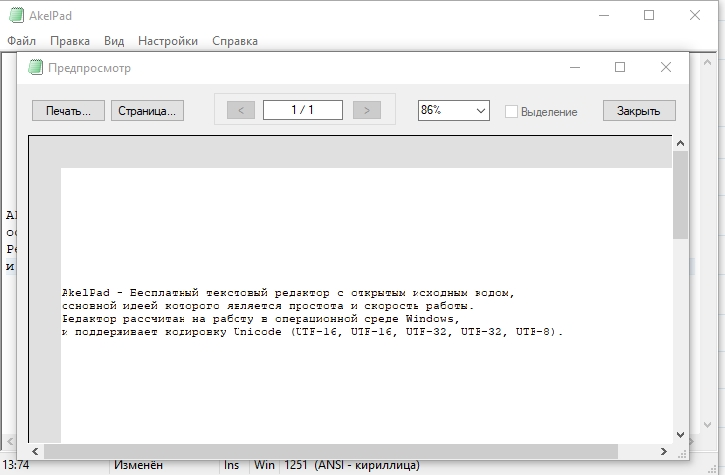Click preview line ending with скорость работы.
This screenshot has width=725, height=475.
pos(268,306)
